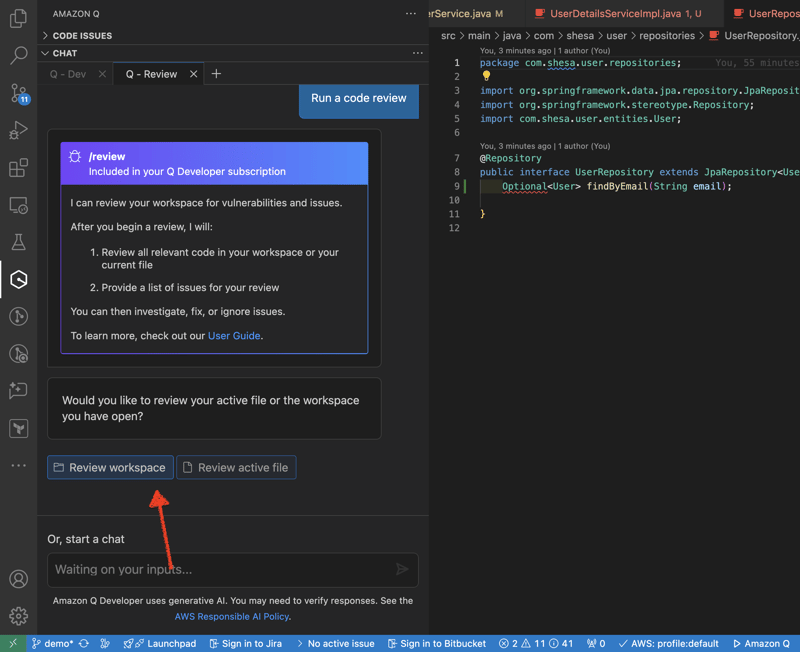Click the lightbulb code action on line 2

[486, 76]
